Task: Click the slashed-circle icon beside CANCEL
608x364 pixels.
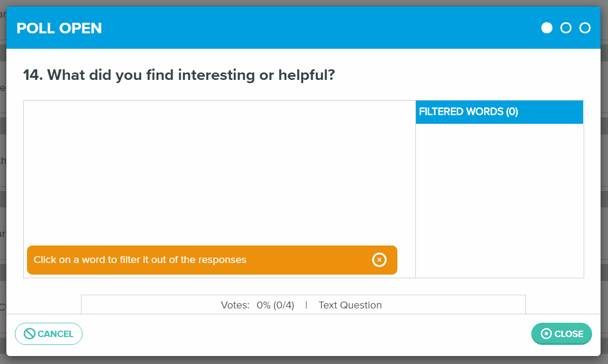Action: (x=30, y=334)
